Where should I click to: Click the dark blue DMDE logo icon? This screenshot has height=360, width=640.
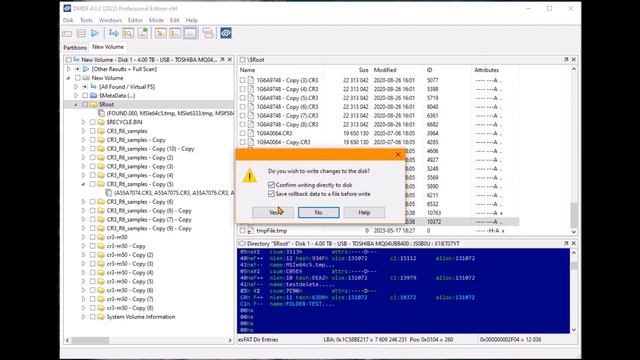(226, 33)
